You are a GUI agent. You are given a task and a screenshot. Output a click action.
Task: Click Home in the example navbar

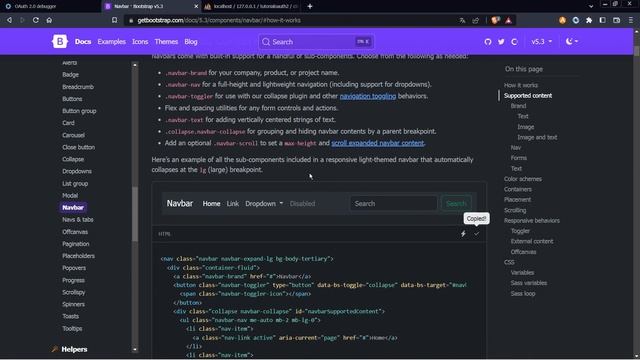pyautogui.click(x=211, y=204)
